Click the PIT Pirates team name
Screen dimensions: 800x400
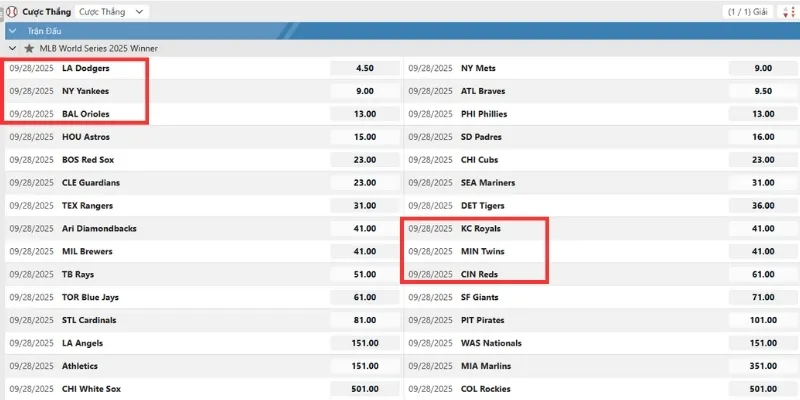coord(482,320)
